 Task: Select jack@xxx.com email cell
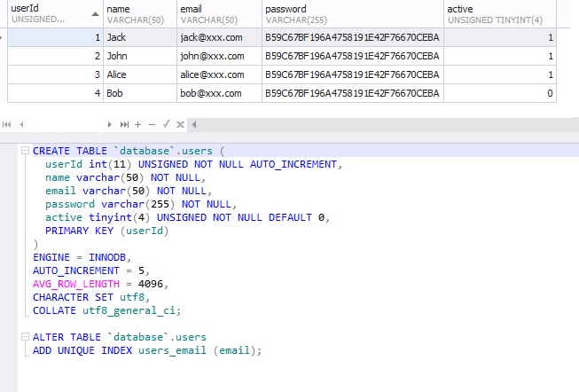[219, 37]
